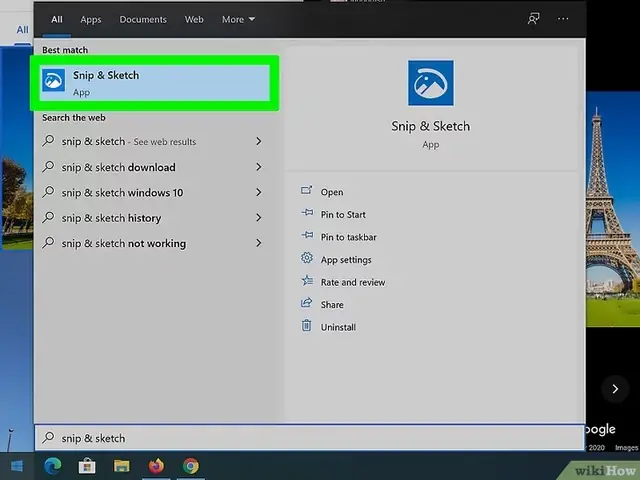
Task: Expand the More dropdown
Action: click(x=238, y=19)
